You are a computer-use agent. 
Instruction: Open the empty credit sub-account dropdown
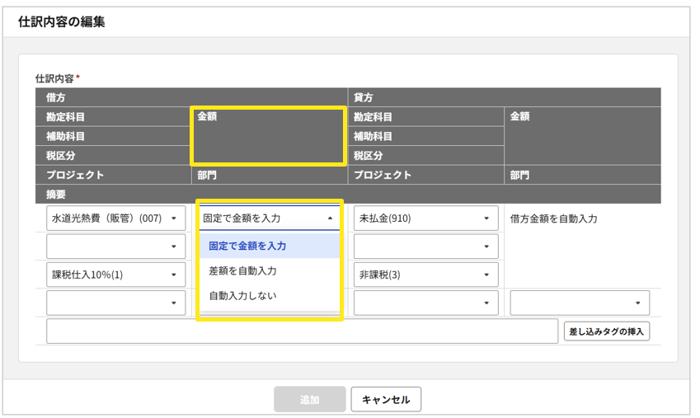[425, 245]
